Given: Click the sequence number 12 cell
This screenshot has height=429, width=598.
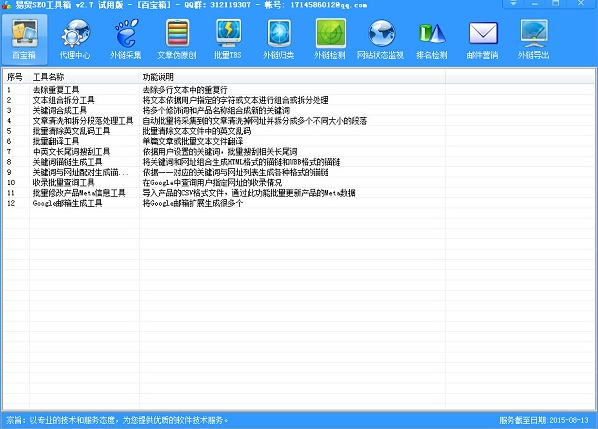Looking at the screenshot, I should [x=11, y=203].
